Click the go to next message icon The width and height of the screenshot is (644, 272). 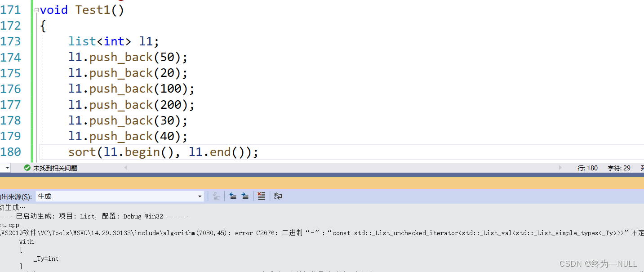pyautogui.click(x=245, y=196)
